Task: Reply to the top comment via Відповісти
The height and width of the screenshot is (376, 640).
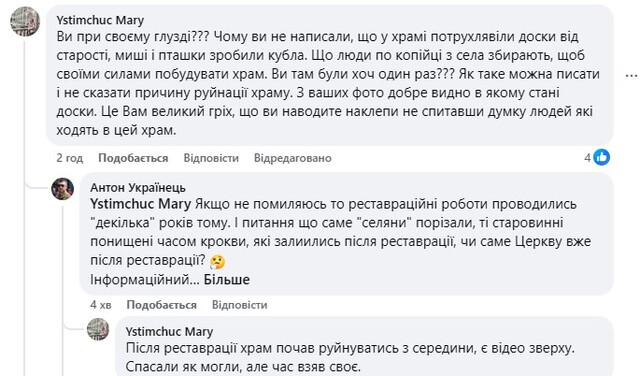Action: tap(211, 158)
